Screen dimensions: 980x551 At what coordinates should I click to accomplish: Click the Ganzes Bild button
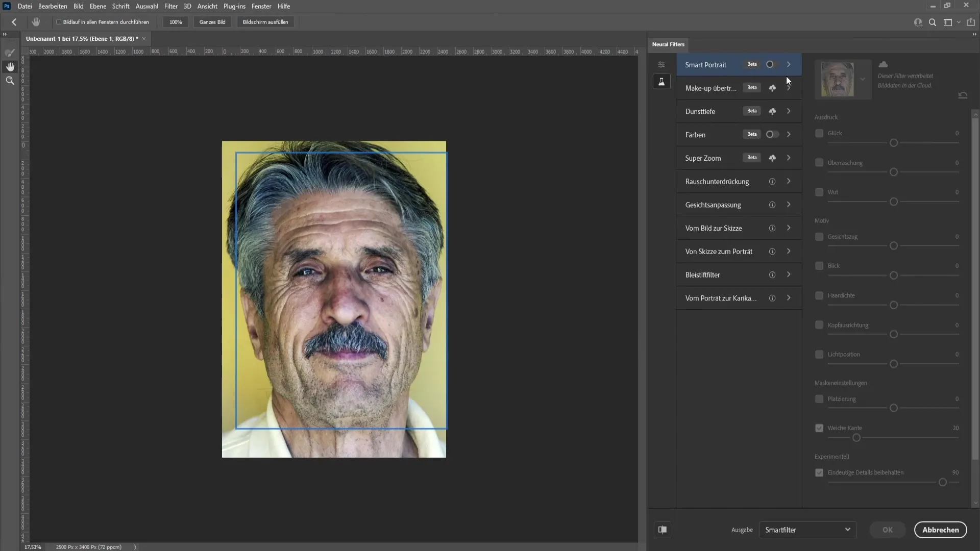[212, 22]
